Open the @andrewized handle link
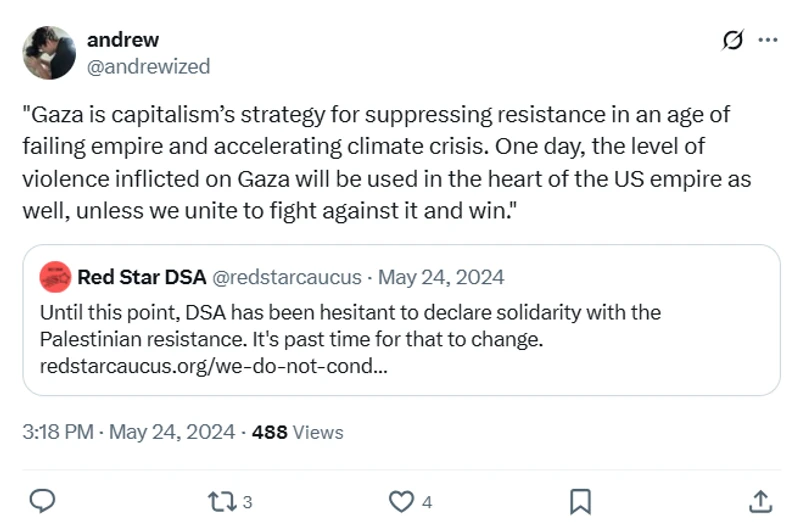 tap(148, 66)
